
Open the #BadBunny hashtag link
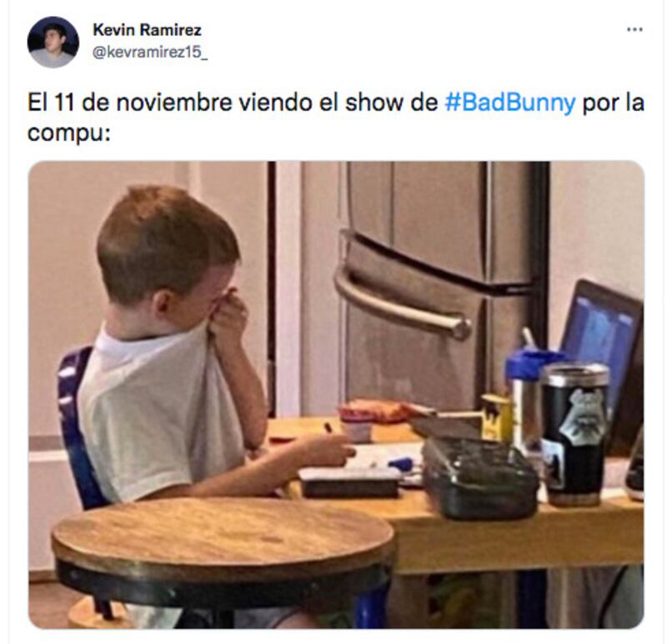click(510, 103)
